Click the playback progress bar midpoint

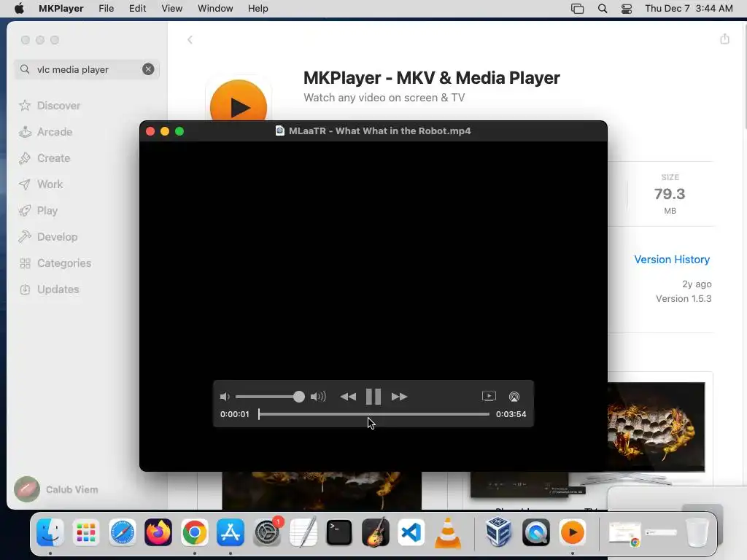374,414
